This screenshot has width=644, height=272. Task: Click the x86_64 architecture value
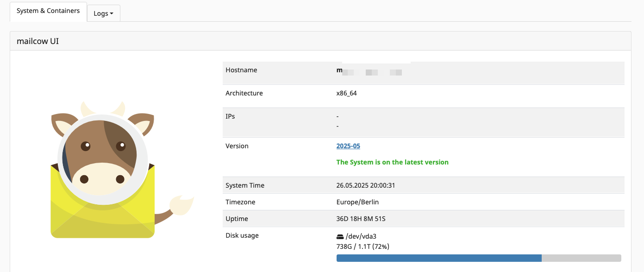point(346,93)
